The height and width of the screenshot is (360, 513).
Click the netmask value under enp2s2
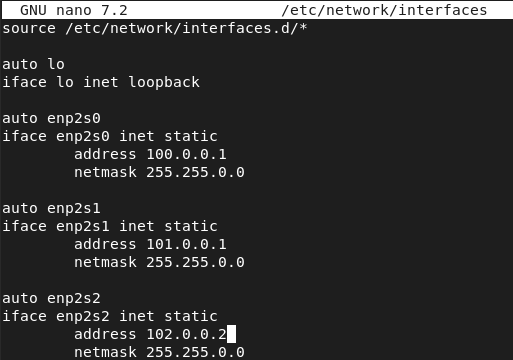point(195,352)
